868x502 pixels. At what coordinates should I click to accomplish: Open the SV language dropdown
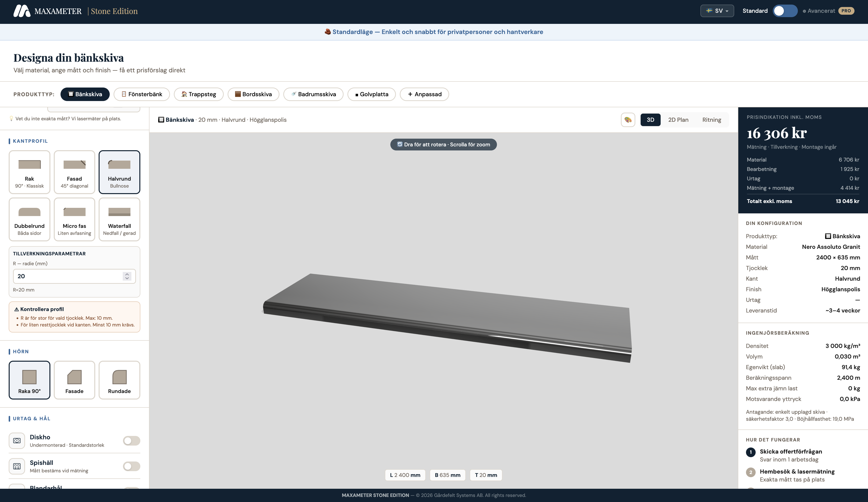coord(717,11)
